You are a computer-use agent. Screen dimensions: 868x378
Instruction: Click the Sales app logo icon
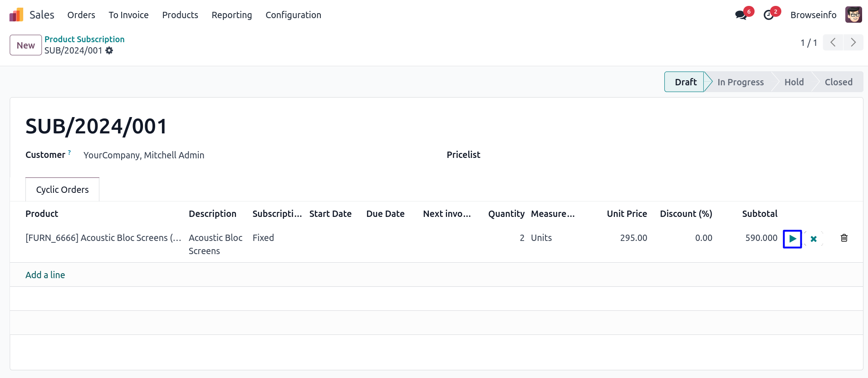(x=16, y=15)
